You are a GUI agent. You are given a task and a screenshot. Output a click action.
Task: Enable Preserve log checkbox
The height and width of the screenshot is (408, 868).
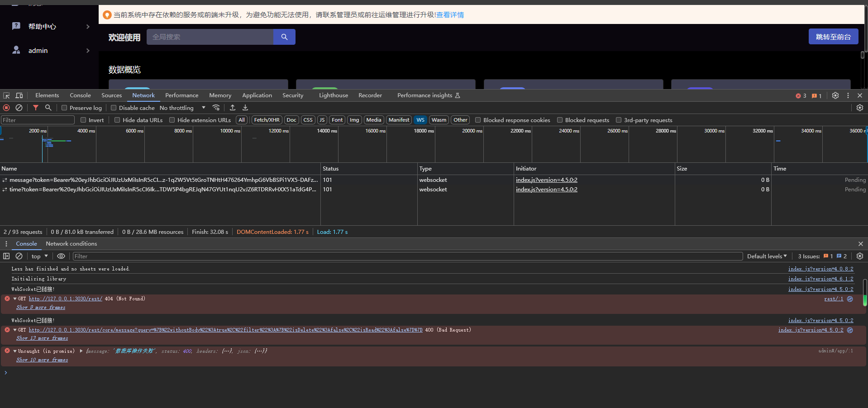click(64, 108)
